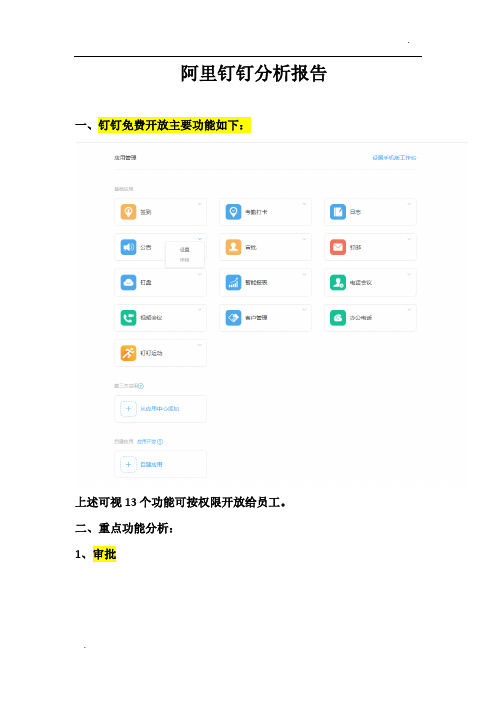The image size is (496, 702).
Task: Expand the chevron on the 钉钉运动 card
Action: tap(200, 345)
